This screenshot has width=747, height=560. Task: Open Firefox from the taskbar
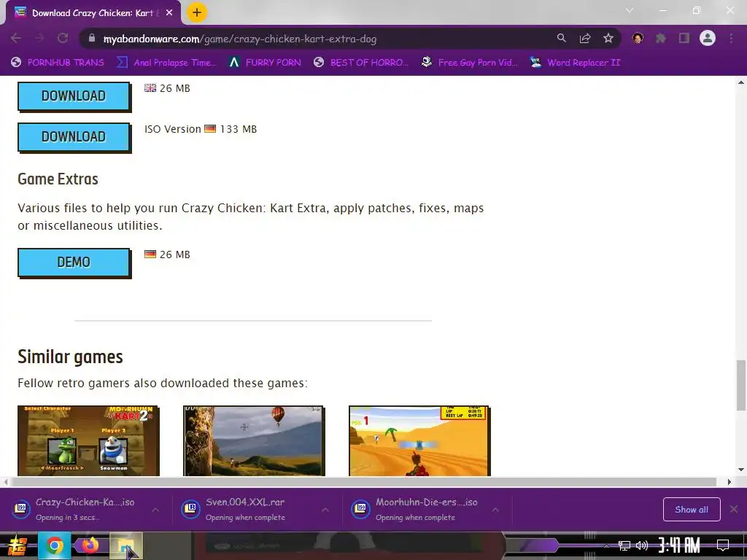(90, 545)
